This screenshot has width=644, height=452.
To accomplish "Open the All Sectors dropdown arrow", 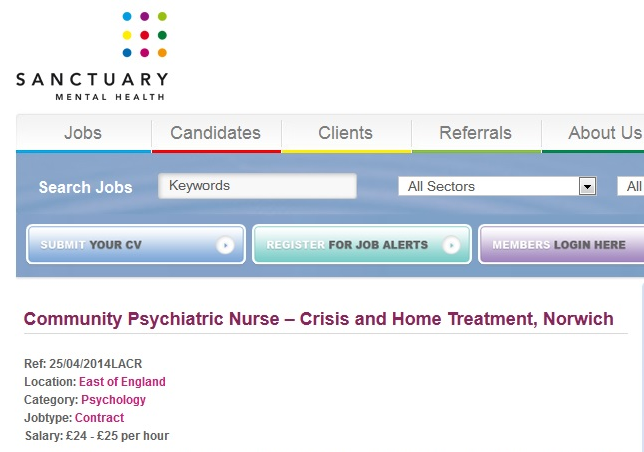I will pos(587,186).
